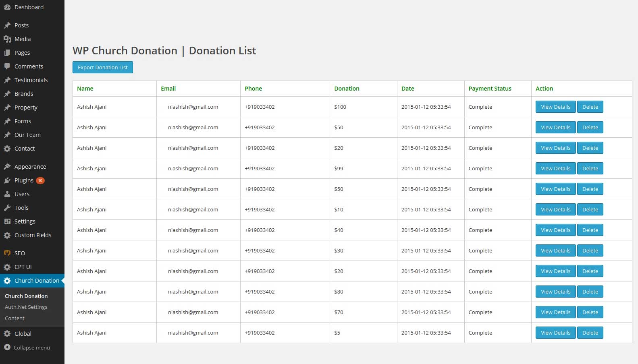Viewport: 638px width, 364px height.
Task: Click Complete status in the $30 row
Action: point(480,250)
